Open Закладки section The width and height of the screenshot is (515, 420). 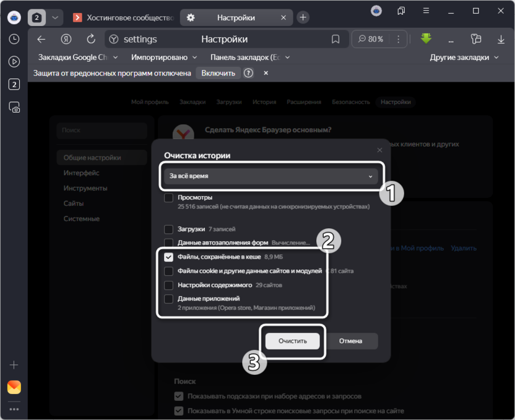point(193,102)
